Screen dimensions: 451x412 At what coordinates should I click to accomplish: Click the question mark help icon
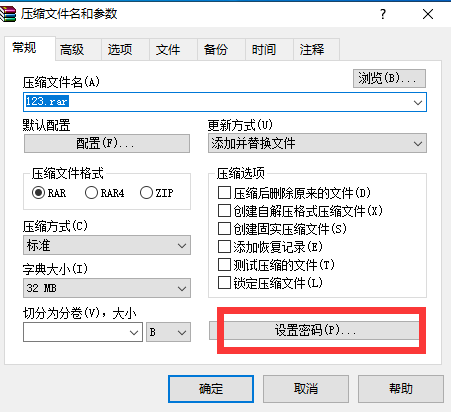[383, 14]
